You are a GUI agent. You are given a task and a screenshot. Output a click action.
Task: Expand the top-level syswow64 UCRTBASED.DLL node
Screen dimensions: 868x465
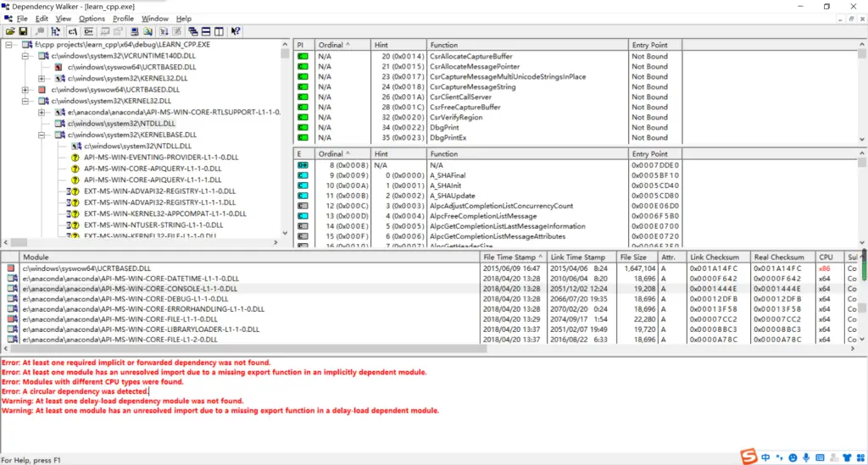coord(25,90)
